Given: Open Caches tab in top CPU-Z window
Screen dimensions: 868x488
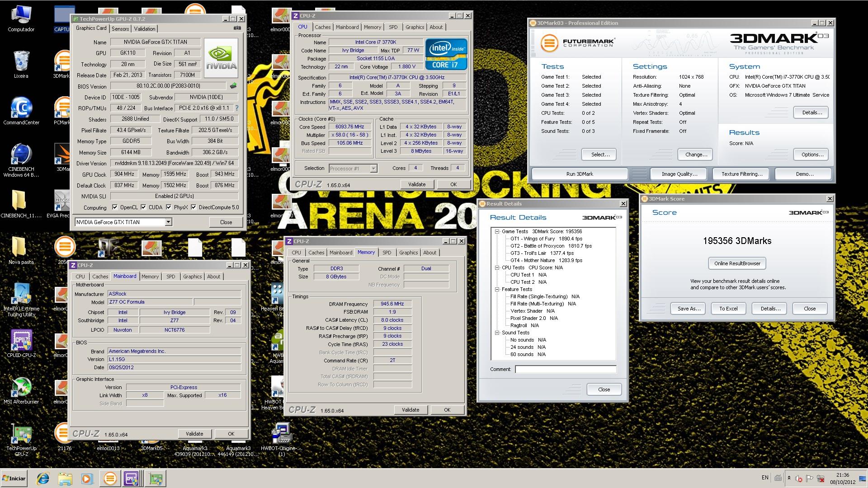Looking at the screenshot, I should point(323,27).
